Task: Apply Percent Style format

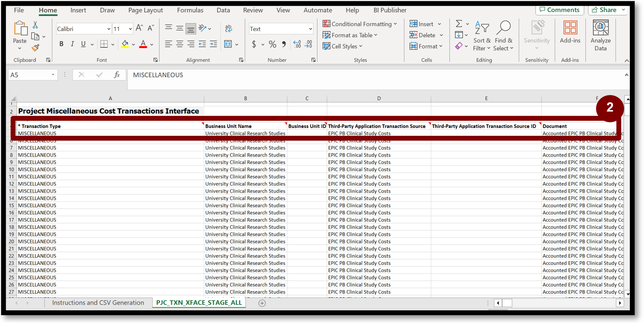Action: coord(272,44)
